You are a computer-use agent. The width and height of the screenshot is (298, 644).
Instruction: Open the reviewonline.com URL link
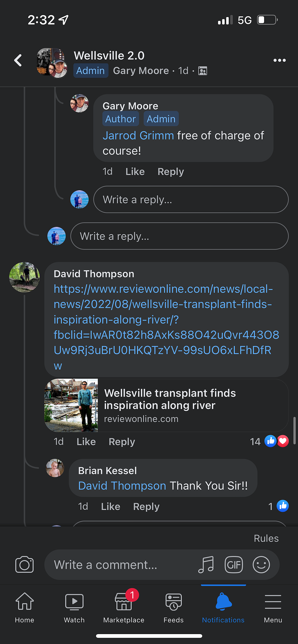(x=166, y=327)
